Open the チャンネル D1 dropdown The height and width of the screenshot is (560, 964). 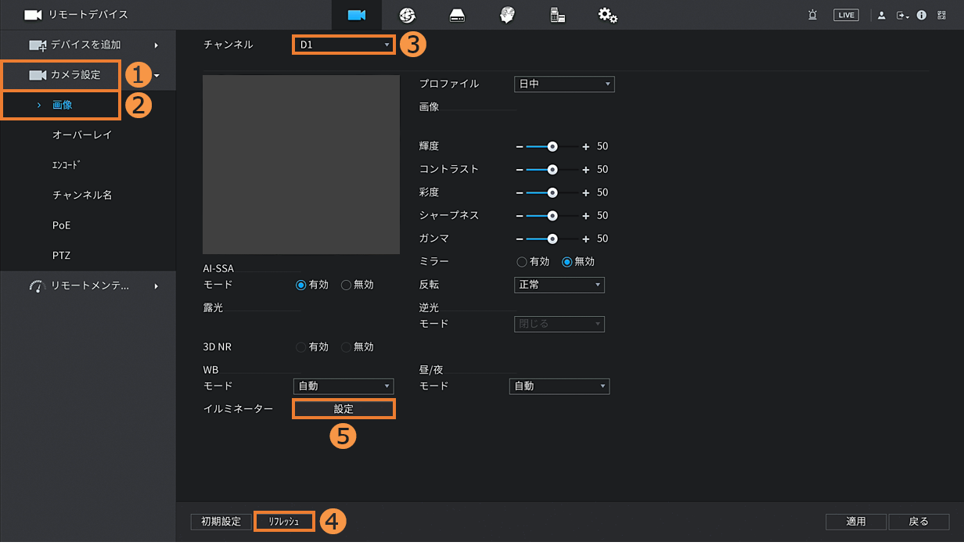pyautogui.click(x=344, y=45)
